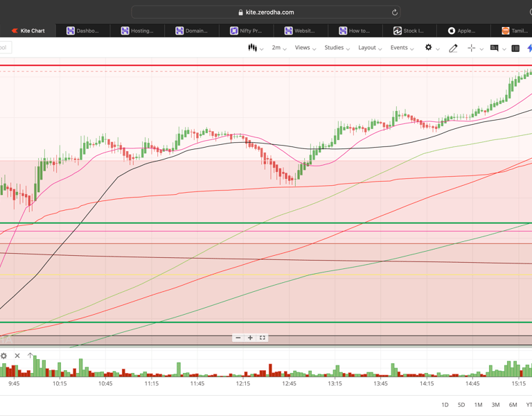This screenshot has height=416, width=532.
Task: Open volume panel settings gear
Action: 3,356
